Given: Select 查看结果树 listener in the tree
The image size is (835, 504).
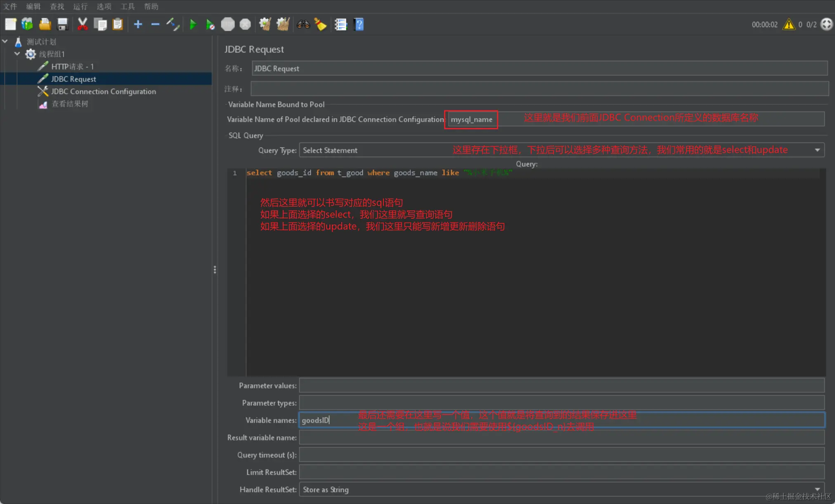Looking at the screenshot, I should [x=69, y=104].
